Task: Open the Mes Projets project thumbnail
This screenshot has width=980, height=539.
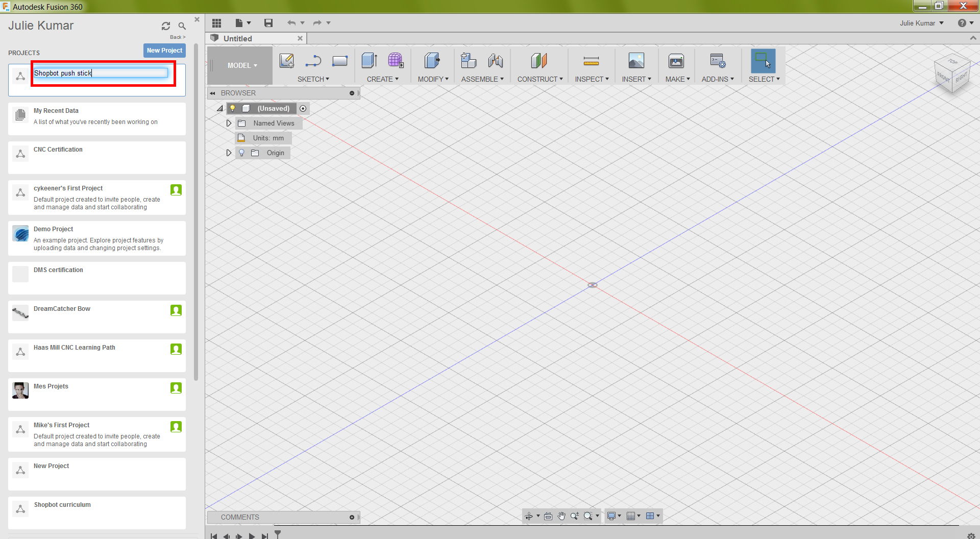Action: coord(20,390)
